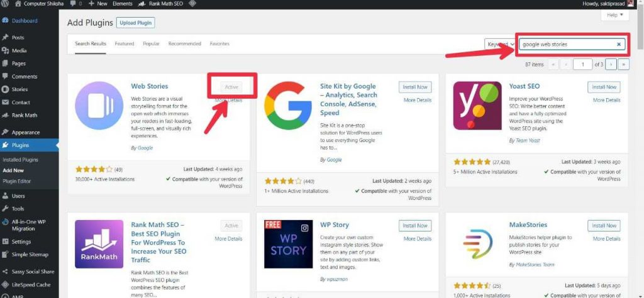This screenshot has height=298, width=644.
Task: Open Rank Math SEO admin bar menu
Action: tap(160, 4)
